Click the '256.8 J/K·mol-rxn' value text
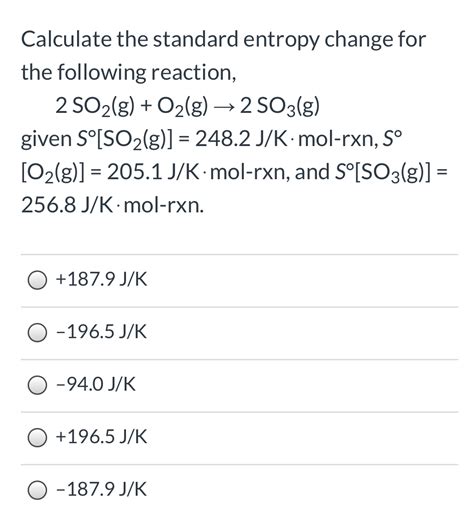 point(112,206)
